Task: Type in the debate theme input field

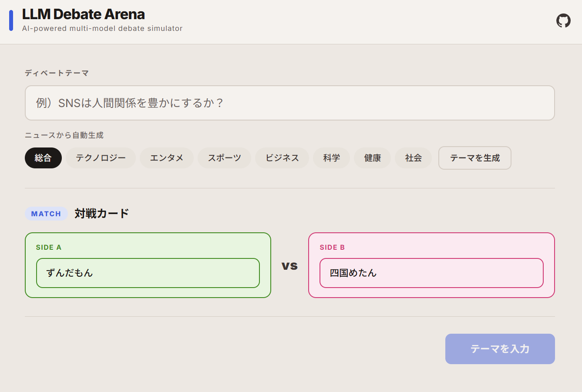Action: [289, 103]
